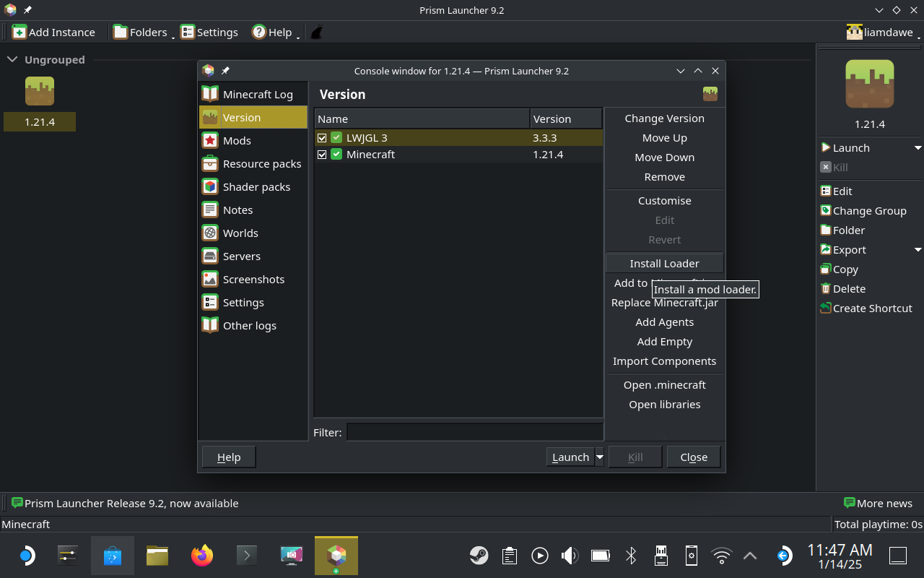Viewport: 924px width, 578px height.
Task: Open the Screenshots page
Action: coord(253,280)
